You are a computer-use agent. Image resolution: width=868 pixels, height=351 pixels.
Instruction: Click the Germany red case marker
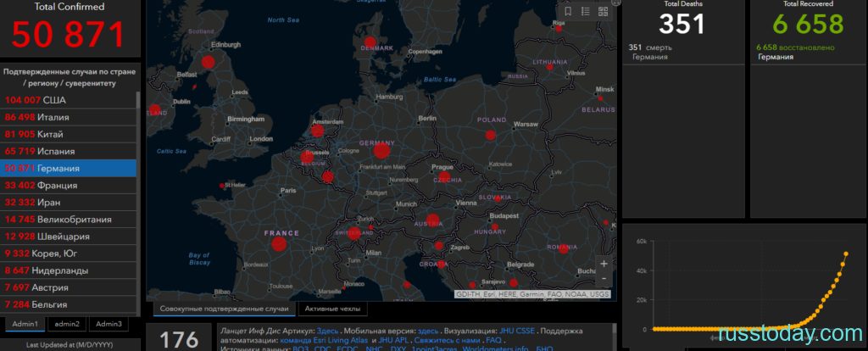tap(381, 151)
